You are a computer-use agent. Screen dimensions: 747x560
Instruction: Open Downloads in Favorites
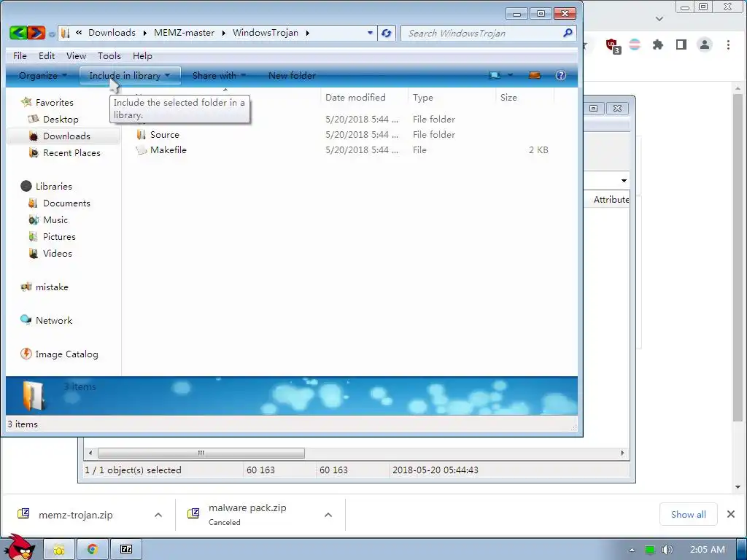66,136
